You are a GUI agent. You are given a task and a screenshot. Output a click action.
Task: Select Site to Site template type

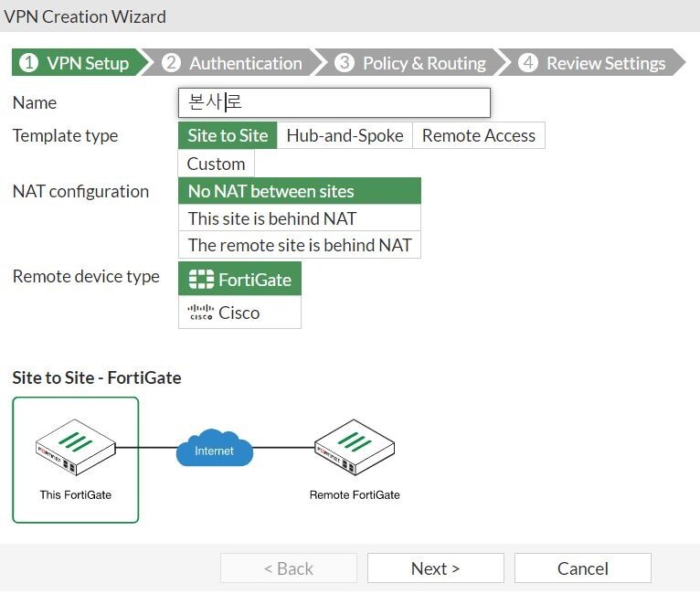228,135
